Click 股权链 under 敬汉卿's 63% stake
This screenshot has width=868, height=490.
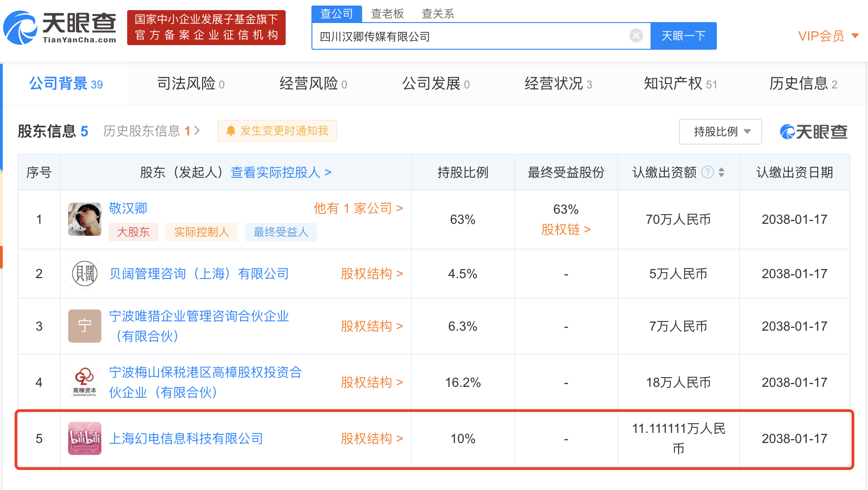[x=565, y=229]
